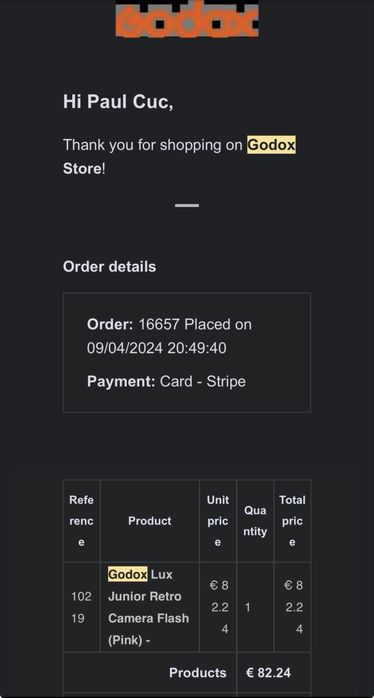Click the Payment Card - Stripe text
The width and height of the screenshot is (374, 698).
(x=167, y=382)
